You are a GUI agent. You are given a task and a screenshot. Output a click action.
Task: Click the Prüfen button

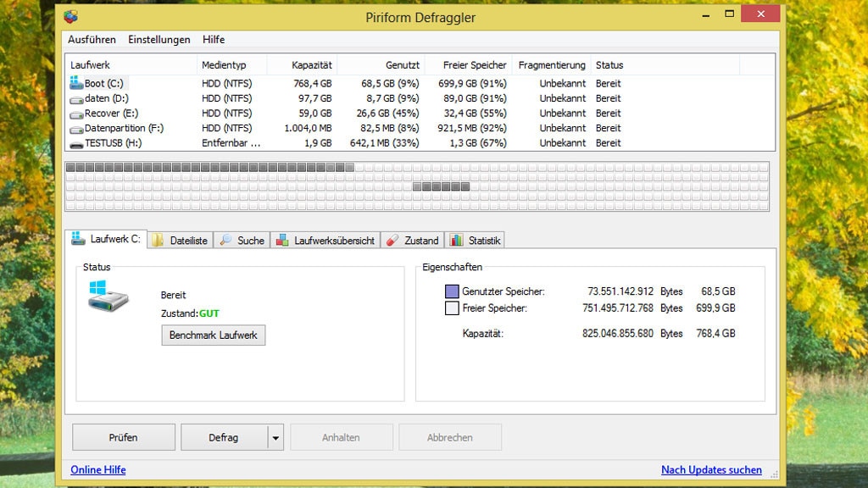tap(123, 437)
